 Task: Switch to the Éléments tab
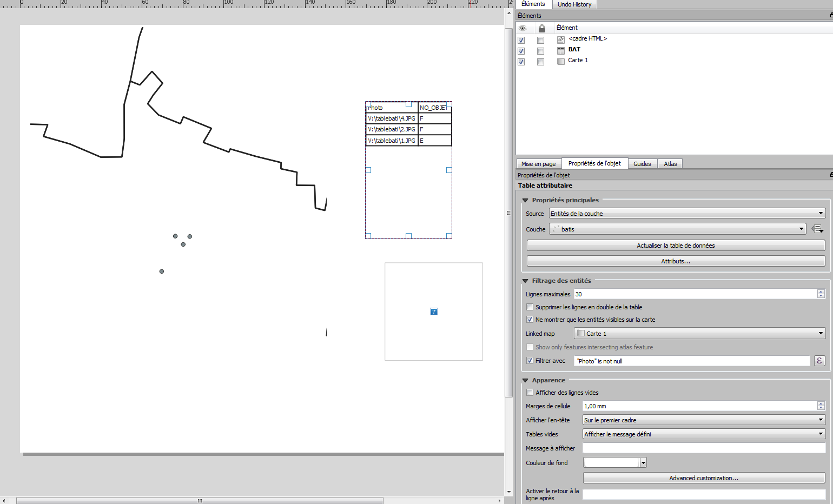(533, 4)
